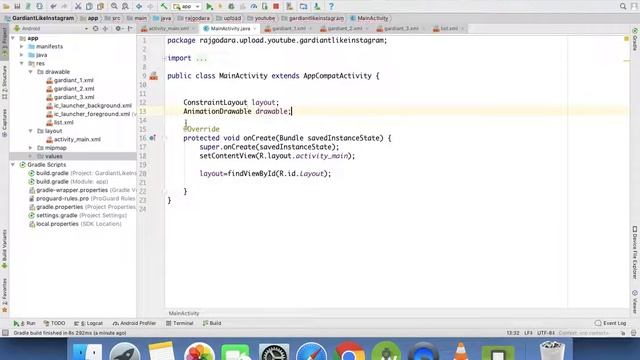Open the Build Variants side panel
This screenshot has width=640, height=360.
click(x=4, y=249)
